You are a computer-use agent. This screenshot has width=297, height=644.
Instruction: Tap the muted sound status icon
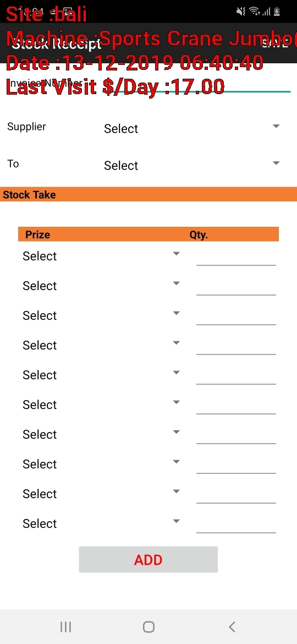241,12
